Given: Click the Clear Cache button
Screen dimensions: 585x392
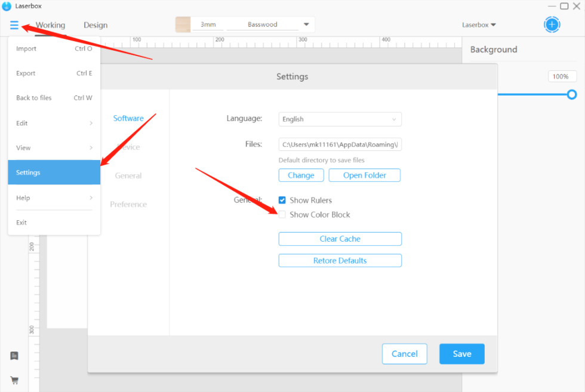Looking at the screenshot, I should (x=340, y=239).
